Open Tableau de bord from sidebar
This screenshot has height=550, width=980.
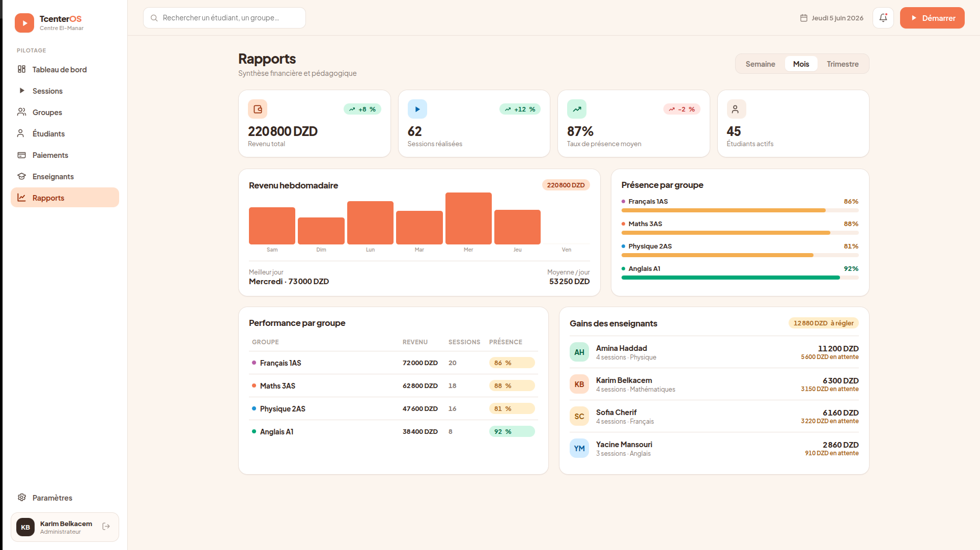(x=65, y=69)
